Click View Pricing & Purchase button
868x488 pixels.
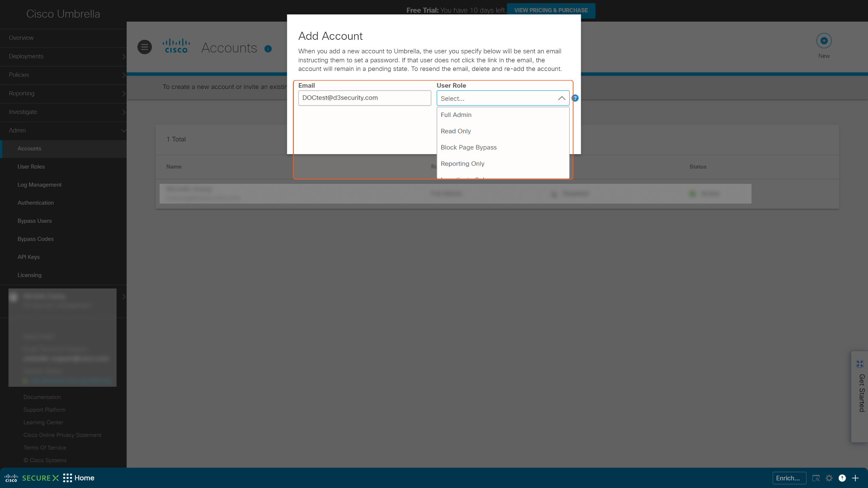pos(551,10)
